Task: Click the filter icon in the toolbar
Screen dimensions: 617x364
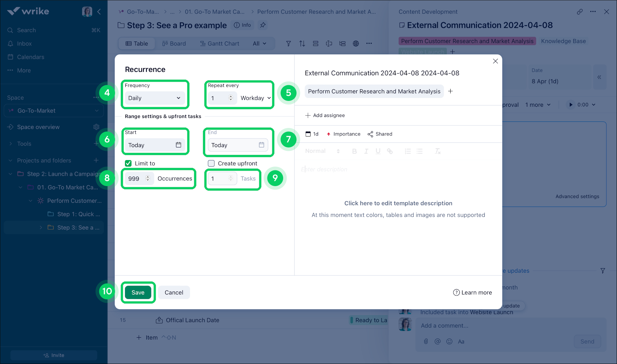Action: [288, 43]
